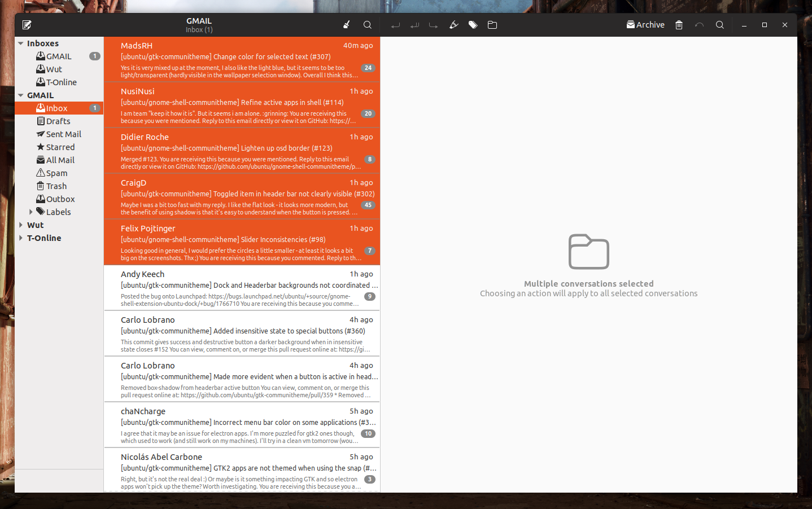The width and height of the screenshot is (812, 509).
Task: Close the Geary window
Action: (x=785, y=25)
